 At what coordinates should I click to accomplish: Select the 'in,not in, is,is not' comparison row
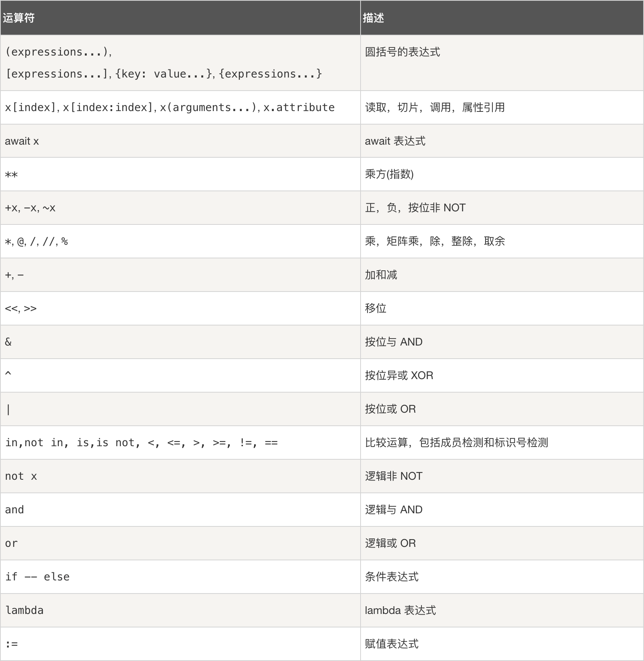coord(141,443)
